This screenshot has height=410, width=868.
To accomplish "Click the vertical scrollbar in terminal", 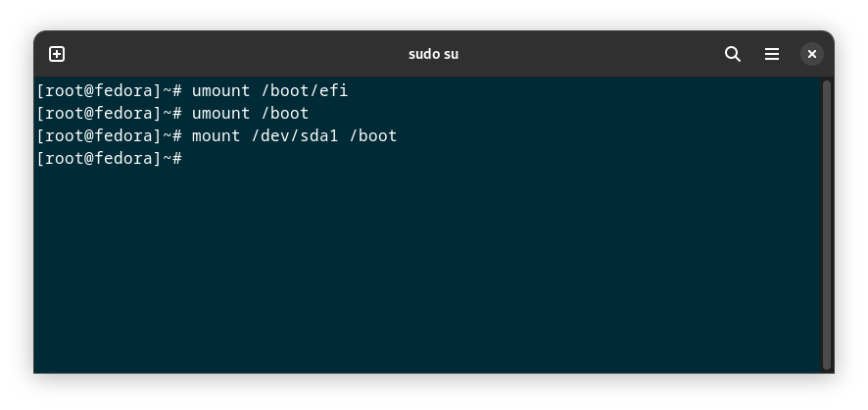I will (x=827, y=224).
